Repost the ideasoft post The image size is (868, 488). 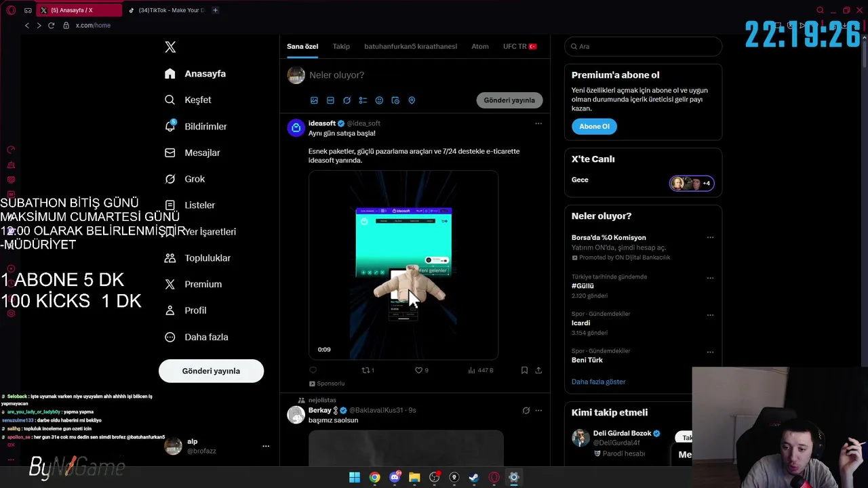coord(368,370)
